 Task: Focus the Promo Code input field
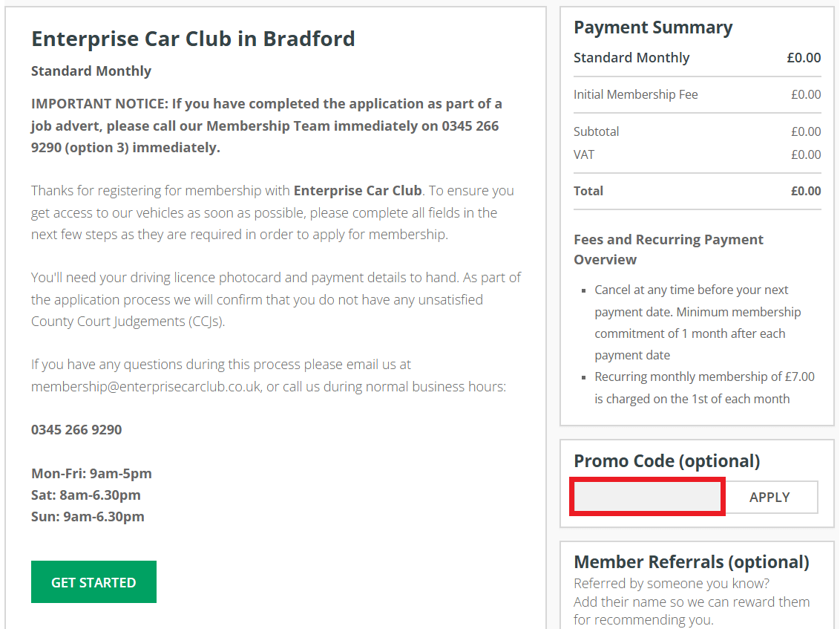pos(647,497)
